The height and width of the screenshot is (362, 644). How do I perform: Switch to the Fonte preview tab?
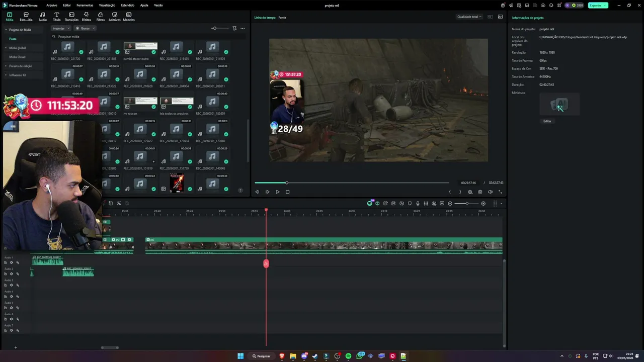click(282, 18)
